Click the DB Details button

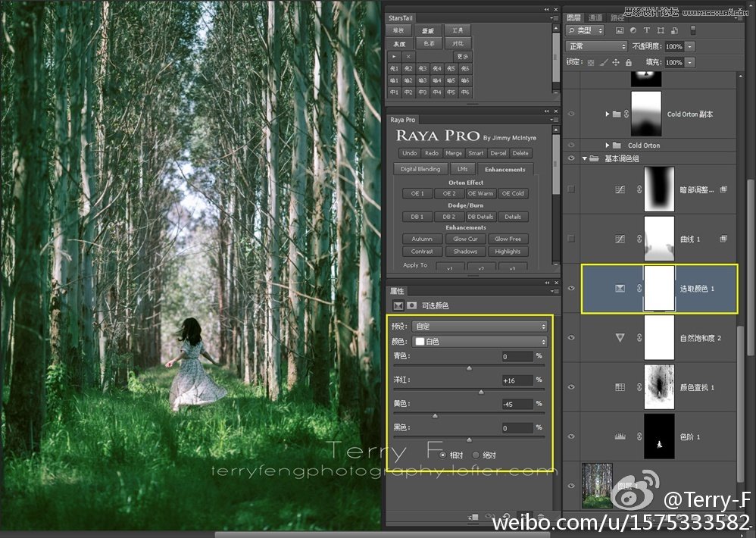[480, 217]
